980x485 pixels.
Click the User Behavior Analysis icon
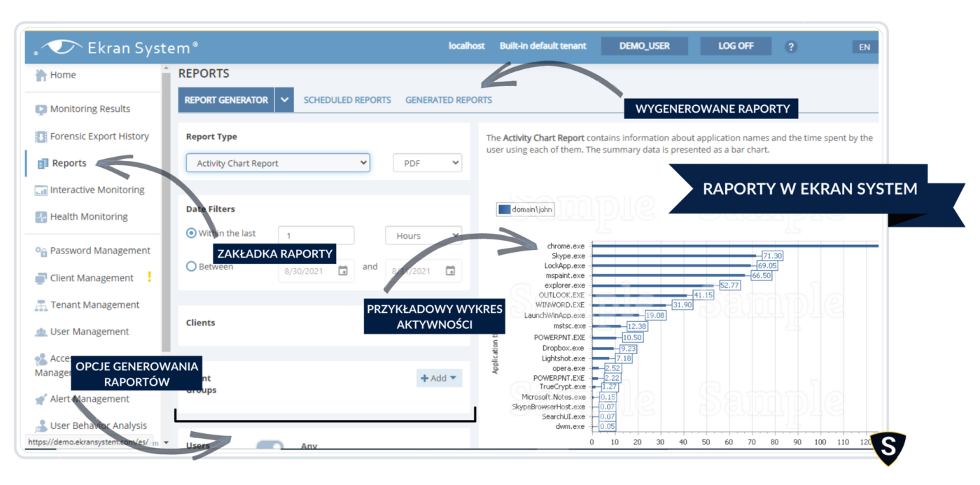41,426
